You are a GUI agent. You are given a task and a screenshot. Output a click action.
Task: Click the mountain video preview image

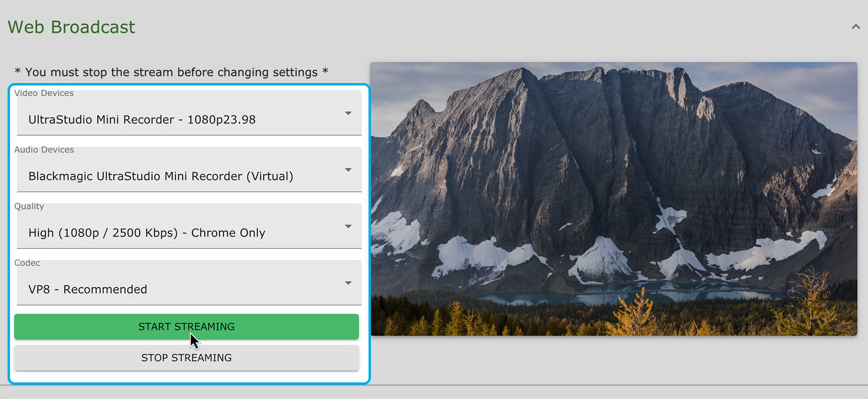pyautogui.click(x=614, y=199)
